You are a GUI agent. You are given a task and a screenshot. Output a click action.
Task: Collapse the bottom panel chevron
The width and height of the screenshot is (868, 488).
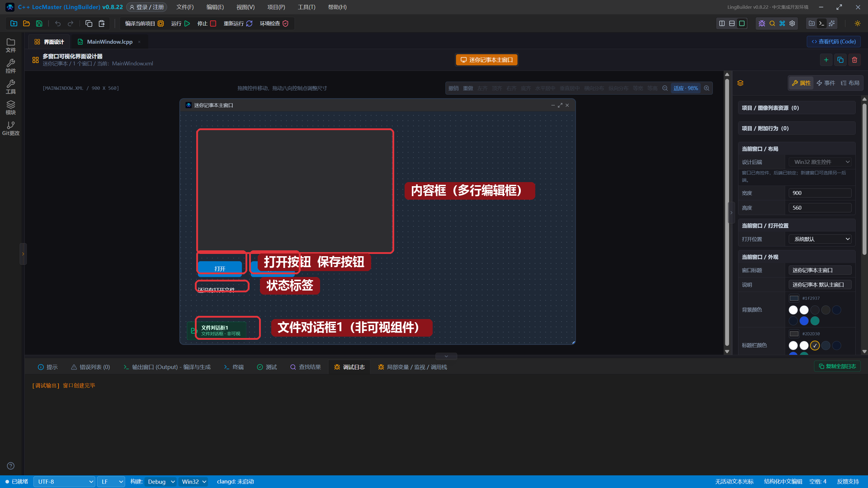[446, 356]
